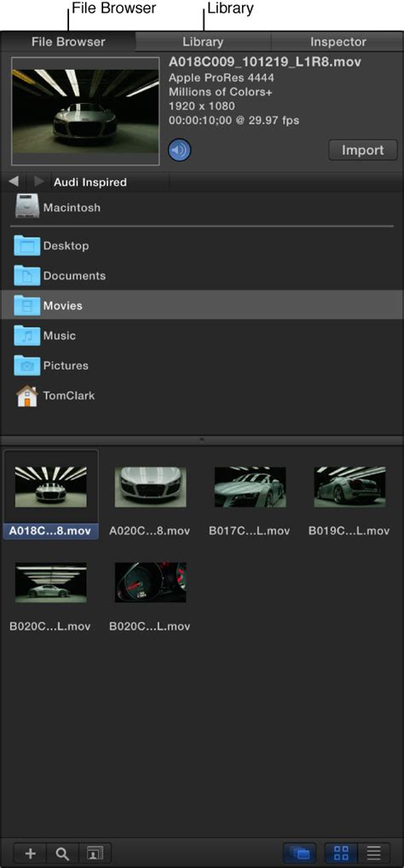This screenshot has height=868, width=404.
Task: Click the file name A018C009_101219_L1R8.mov
Action: (x=265, y=62)
